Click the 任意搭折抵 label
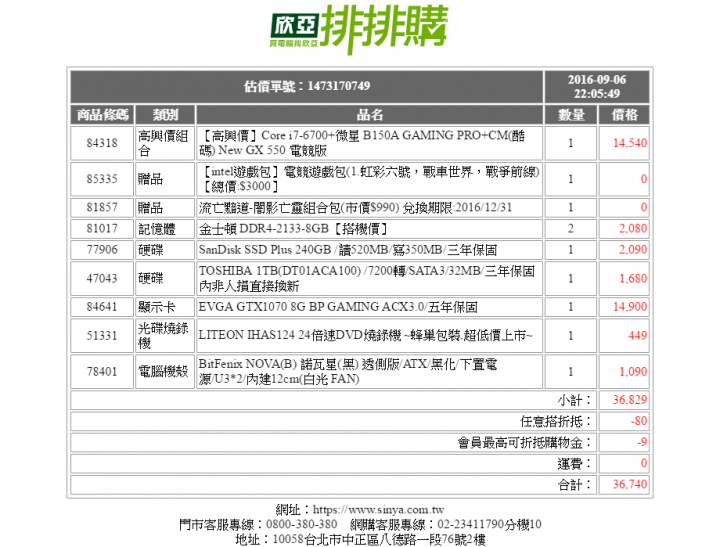The image size is (720, 547). coord(556,421)
